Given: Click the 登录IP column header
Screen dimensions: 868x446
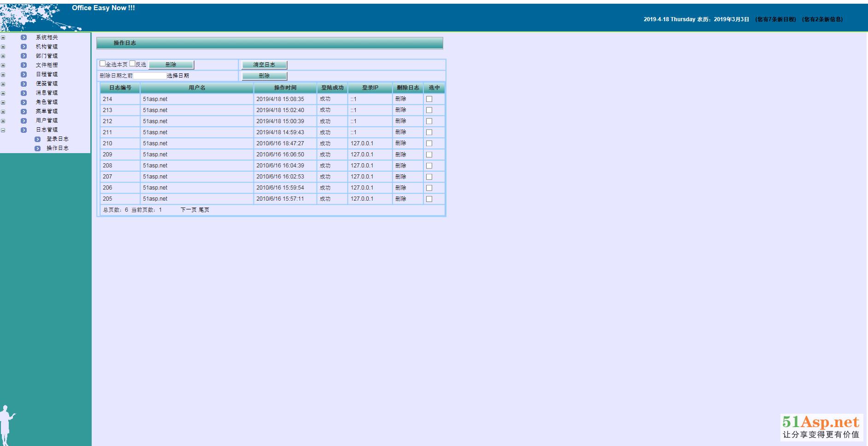Looking at the screenshot, I should click(370, 88).
